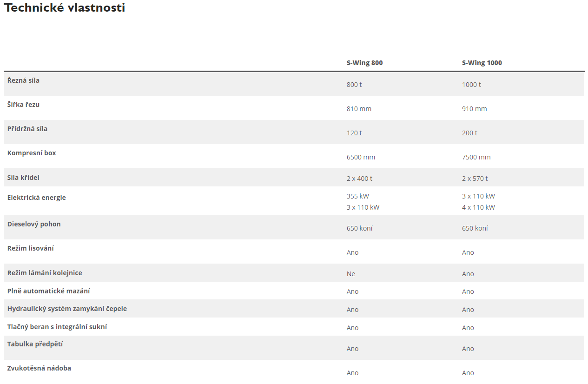This screenshot has height=384, width=588.
Task: Click the 4 x 110 kW value
Action: [478, 207]
